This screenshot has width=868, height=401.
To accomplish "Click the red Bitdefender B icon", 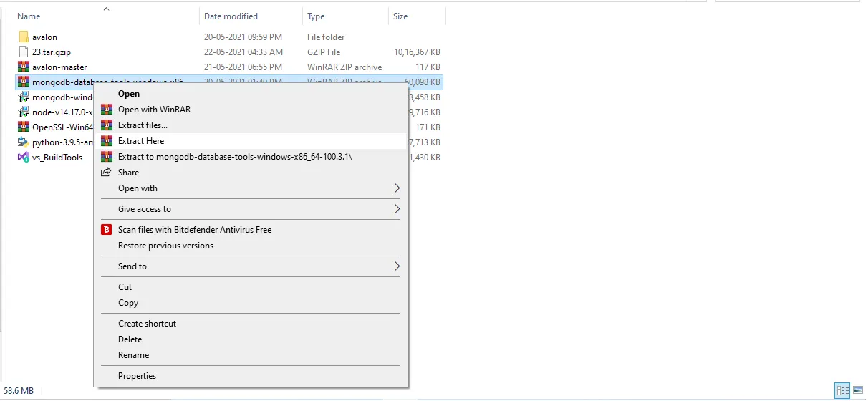I will [107, 230].
